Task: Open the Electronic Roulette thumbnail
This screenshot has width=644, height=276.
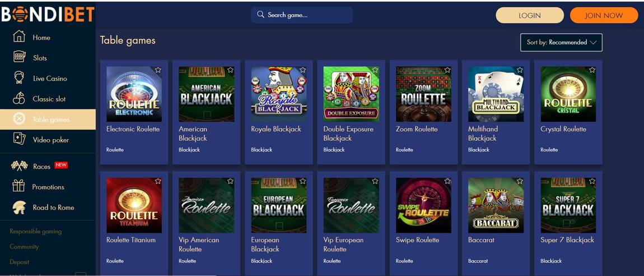Action: [134, 94]
